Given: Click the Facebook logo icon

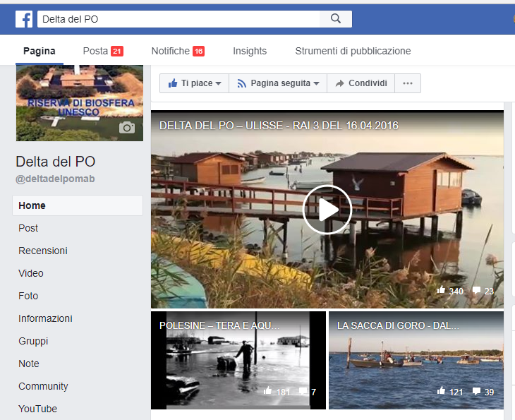Looking at the screenshot, I should [24, 19].
